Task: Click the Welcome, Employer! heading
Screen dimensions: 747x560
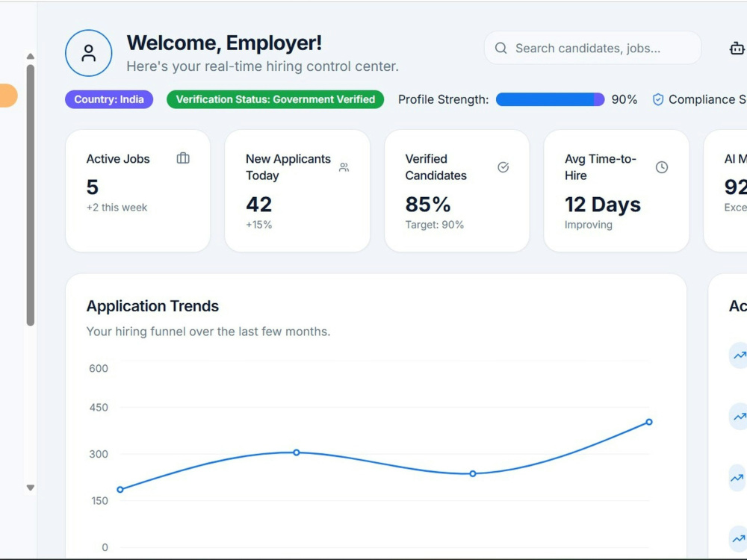Action: 224,43
